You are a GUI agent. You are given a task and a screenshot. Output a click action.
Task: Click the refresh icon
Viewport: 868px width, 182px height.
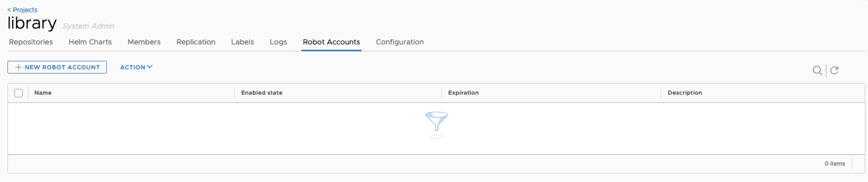click(x=834, y=70)
